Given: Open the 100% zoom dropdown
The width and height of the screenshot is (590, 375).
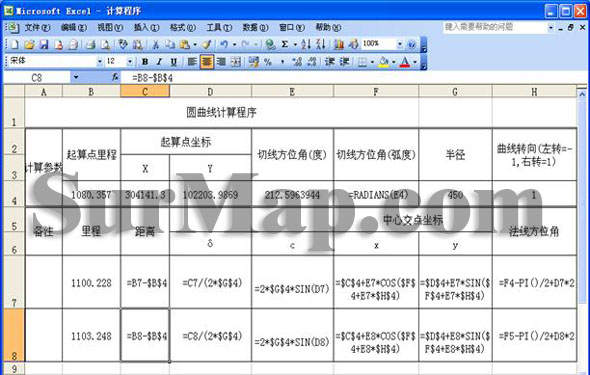Looking at the screenshot, I should 400,44.
